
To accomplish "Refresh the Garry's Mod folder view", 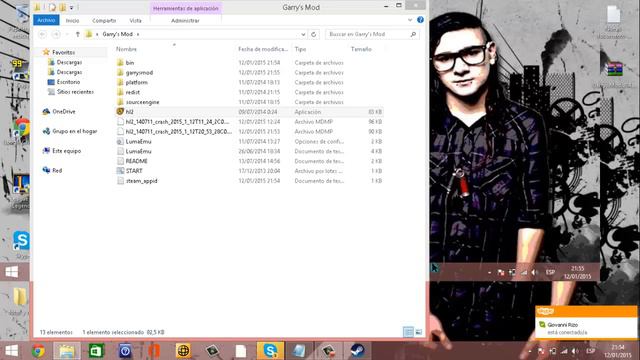I will 313,34.
